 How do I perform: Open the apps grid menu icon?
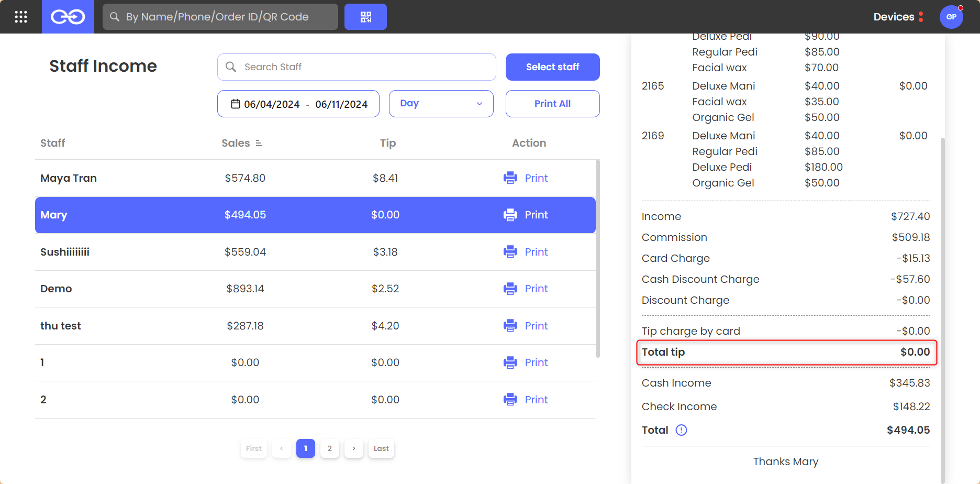coord(21,17)
